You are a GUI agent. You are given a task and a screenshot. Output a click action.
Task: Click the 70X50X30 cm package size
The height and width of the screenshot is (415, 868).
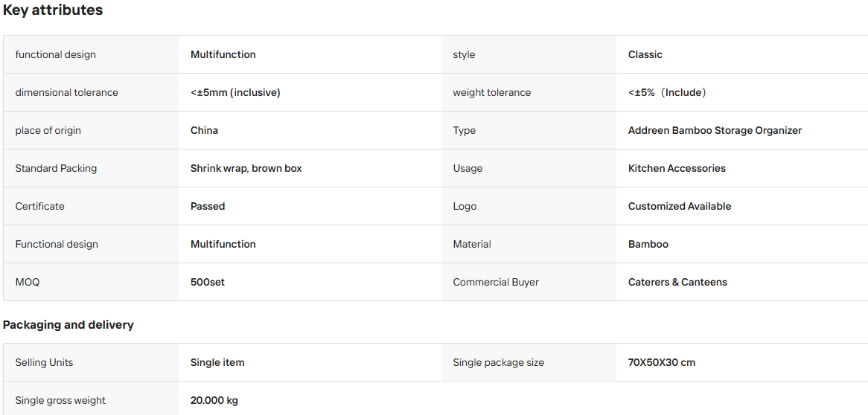pyautogui.click(x=662, y=362)
